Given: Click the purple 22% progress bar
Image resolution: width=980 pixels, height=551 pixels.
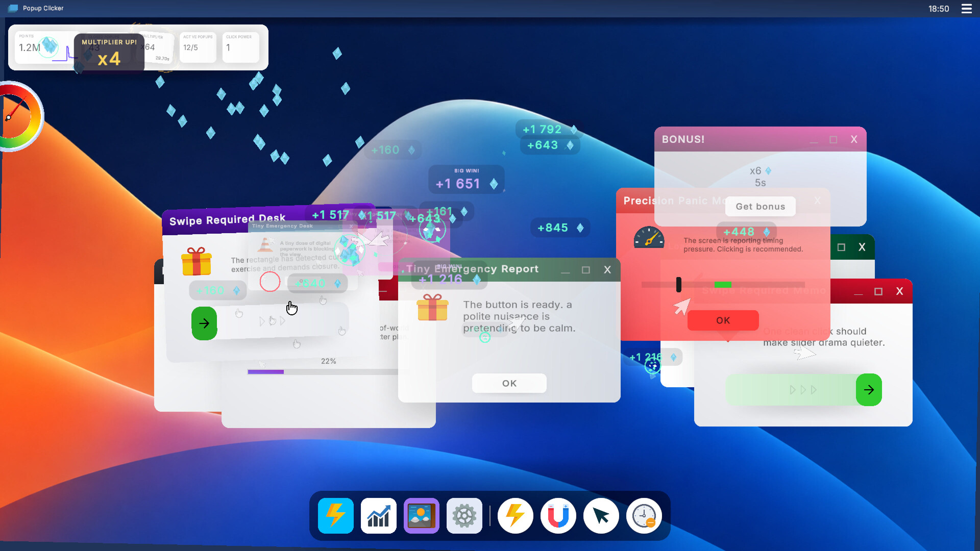Looking at the screenshot, I should pos(323,372).
